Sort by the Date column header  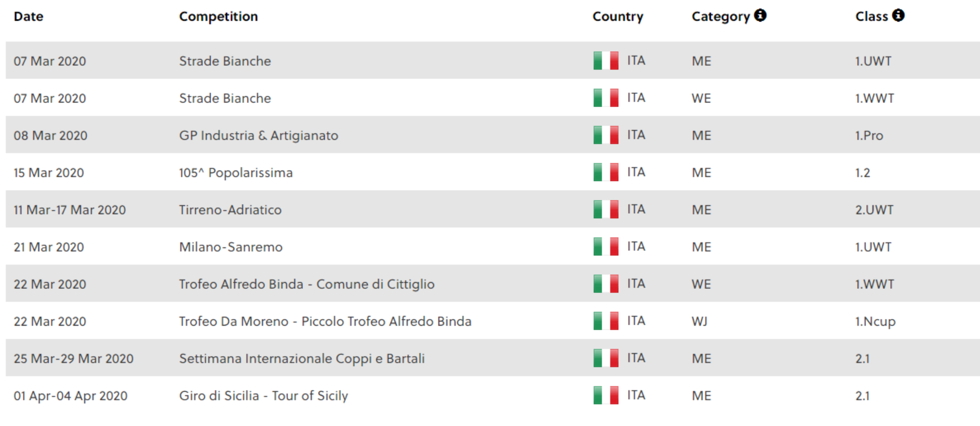(x=28, y=16)
